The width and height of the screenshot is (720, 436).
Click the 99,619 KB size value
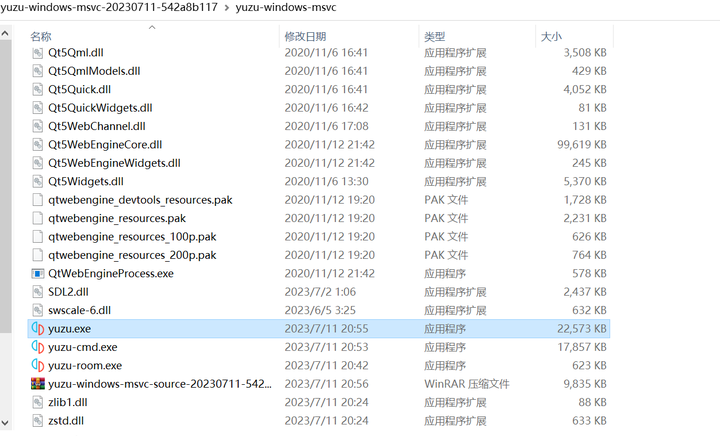click(x=582, y=145)
